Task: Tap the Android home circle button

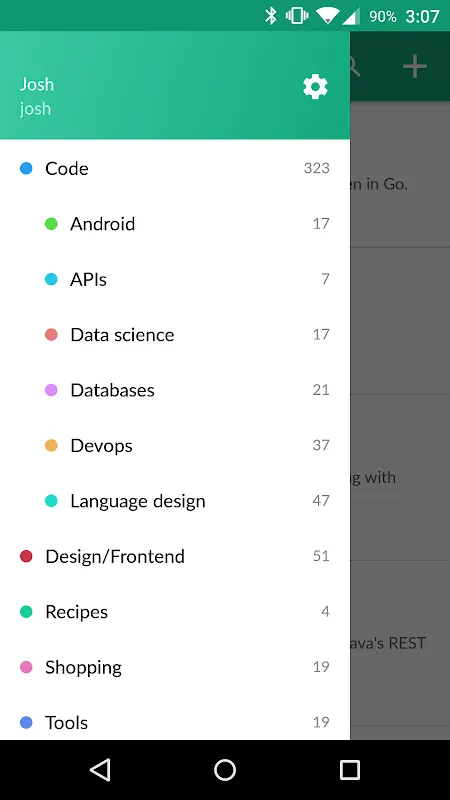Action: [224, 769]
